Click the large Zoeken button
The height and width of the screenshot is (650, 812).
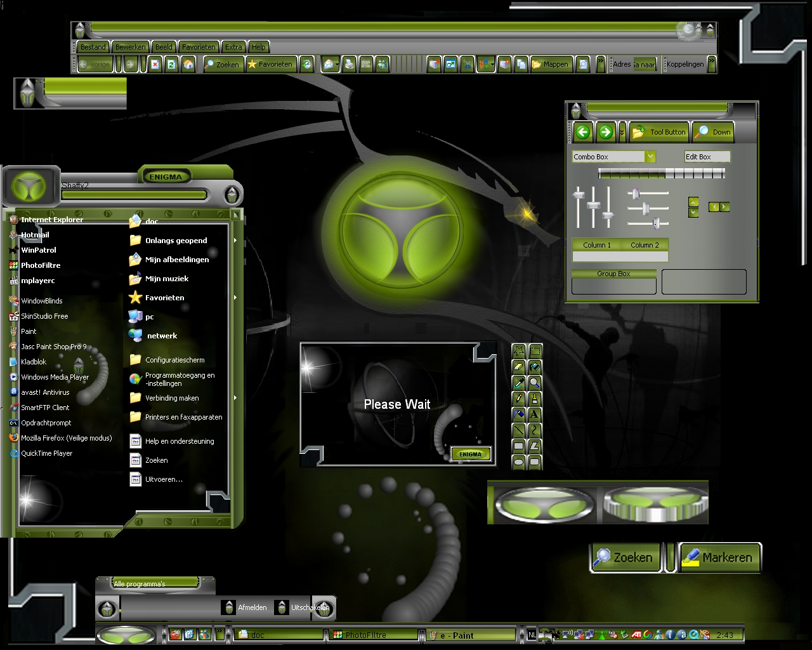625,557
